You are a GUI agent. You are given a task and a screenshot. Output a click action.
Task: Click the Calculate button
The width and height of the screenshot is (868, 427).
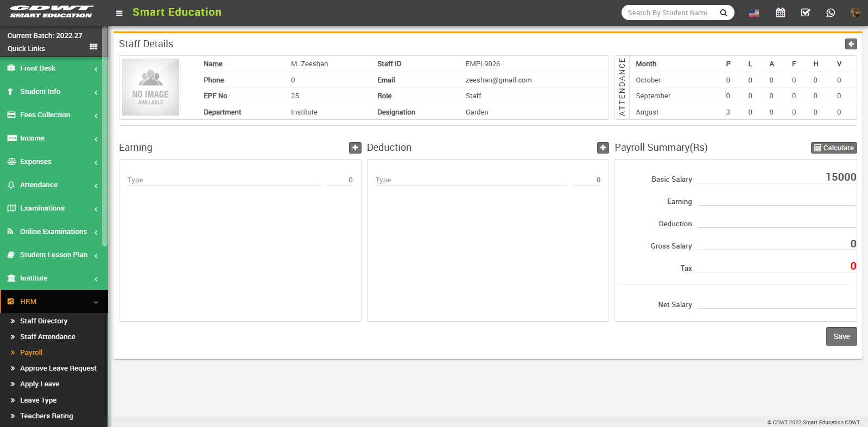tap(834, 148)
